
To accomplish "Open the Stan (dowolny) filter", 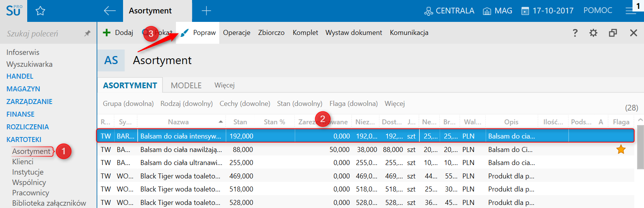I will point(300,104).
